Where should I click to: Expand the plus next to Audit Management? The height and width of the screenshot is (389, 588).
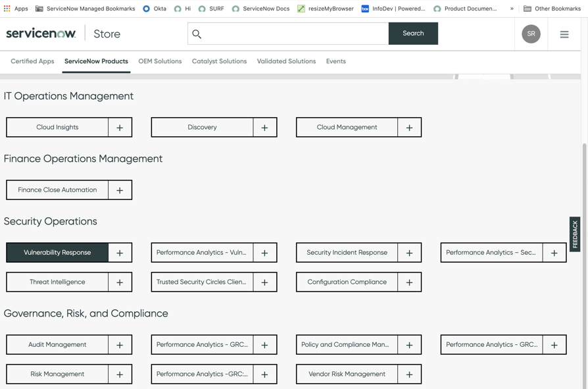tap(120, 345)
